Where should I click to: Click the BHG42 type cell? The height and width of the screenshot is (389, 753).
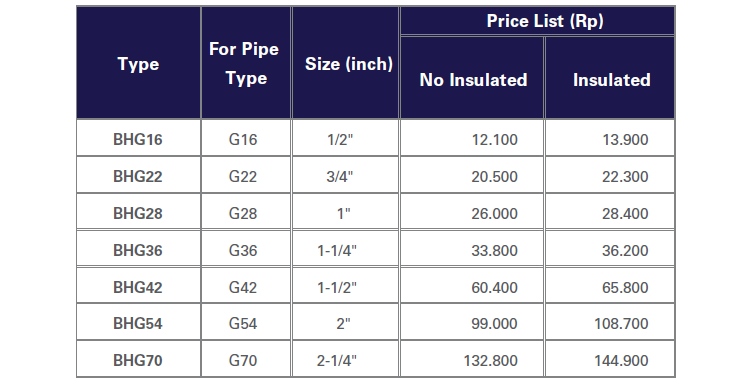138,286
